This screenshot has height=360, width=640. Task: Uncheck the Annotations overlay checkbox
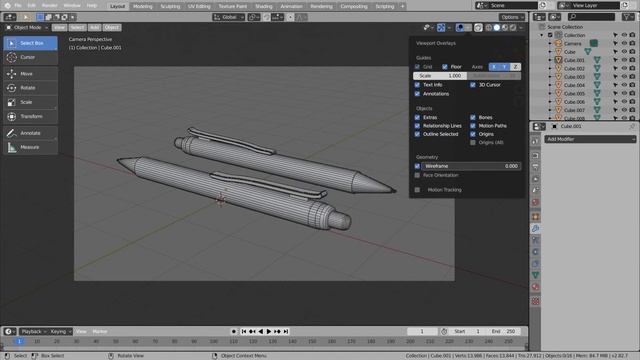[x=417, y=94]
